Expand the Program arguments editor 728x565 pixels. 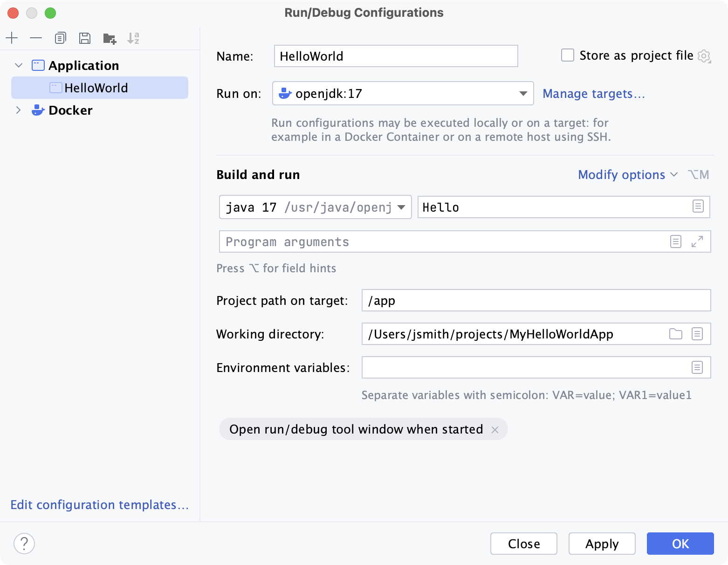click(x=697, y=241)
